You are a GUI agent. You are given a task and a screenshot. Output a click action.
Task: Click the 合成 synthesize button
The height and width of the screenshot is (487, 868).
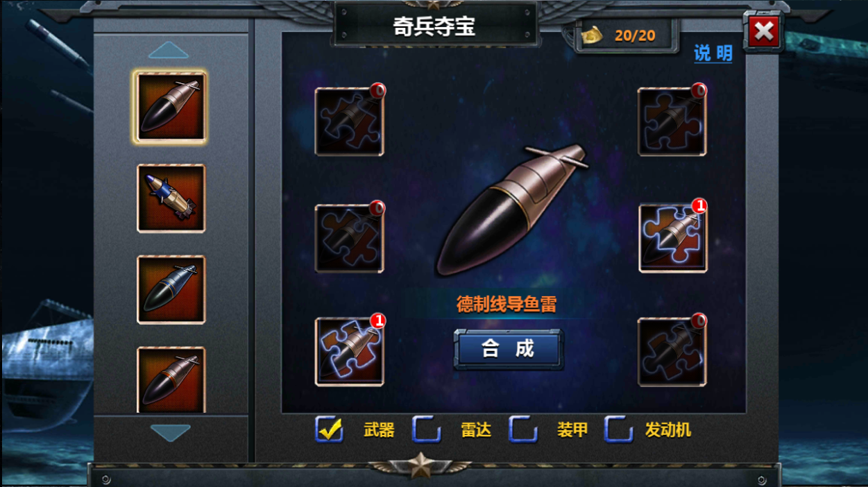coord(509,349)
